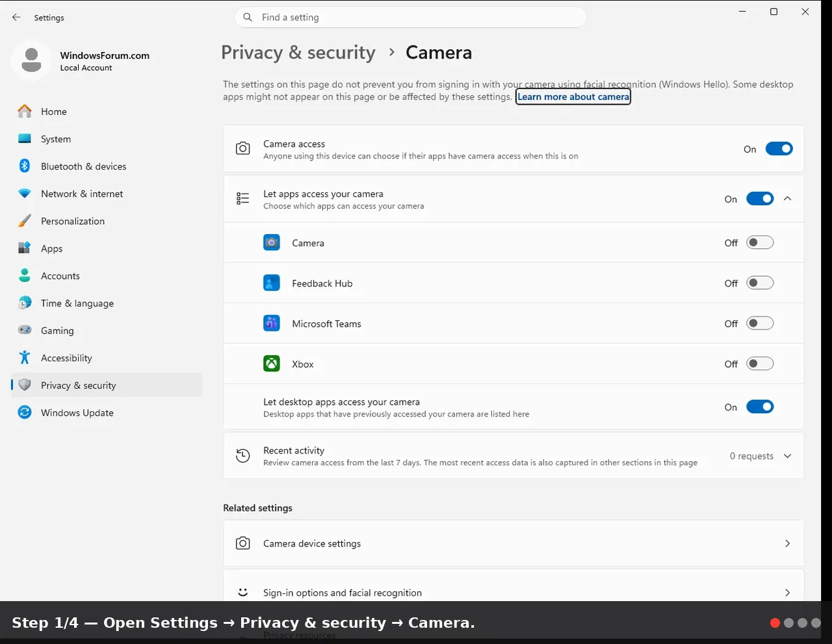Enable camera access for Camera app
832x644 pixels.
[760, 242]
